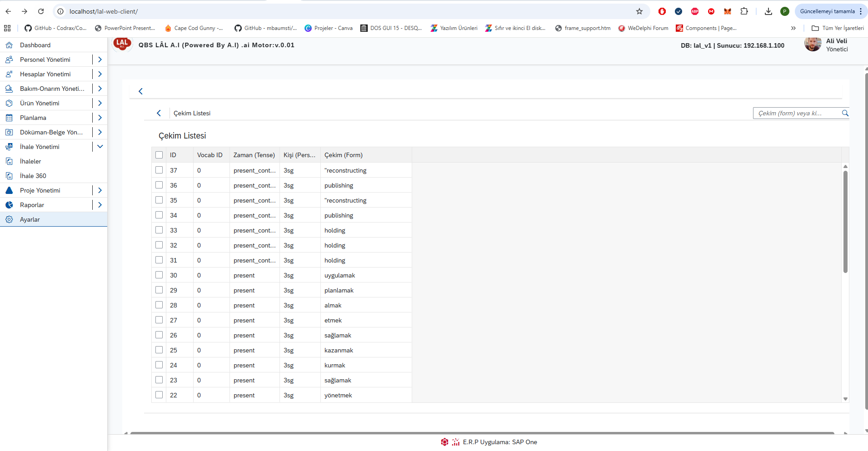Viewport: 868px width, 451px height.
Task: Toggle the select-all checkbox in table header
Action: point(159,155)
